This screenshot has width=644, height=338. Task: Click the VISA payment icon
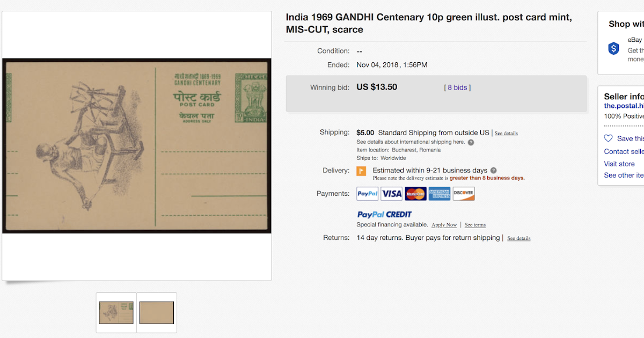point(391,193)
